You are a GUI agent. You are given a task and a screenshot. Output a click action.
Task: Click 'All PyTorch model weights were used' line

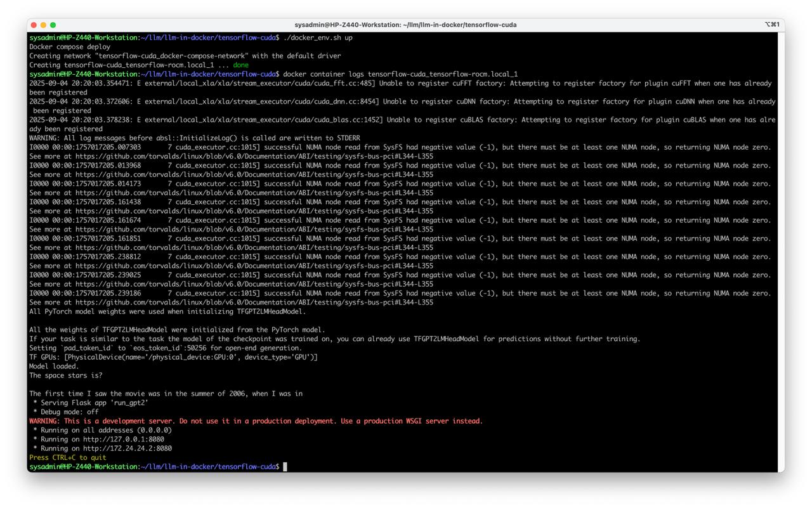click(x=167, y=311)
